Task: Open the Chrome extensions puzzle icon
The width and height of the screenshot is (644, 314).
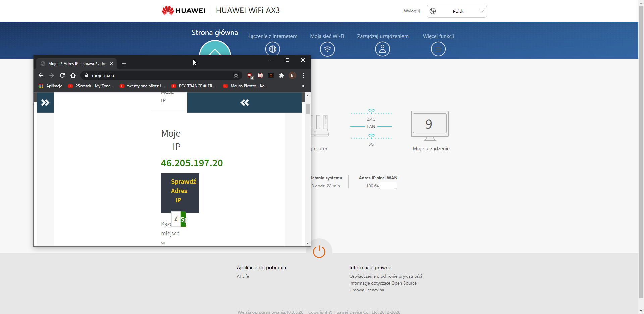Action: coord(282,75)
